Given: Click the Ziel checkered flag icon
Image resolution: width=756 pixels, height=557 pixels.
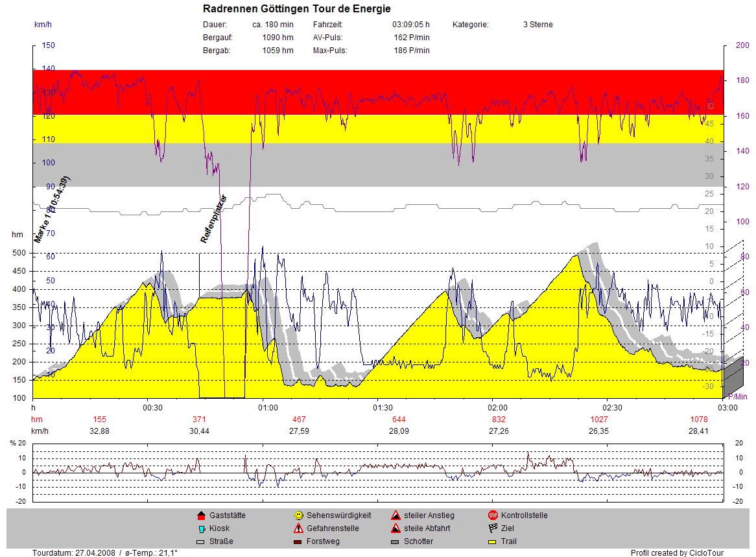Looking at the screenshot, I should pyautogui.click(x=493, y=528).
